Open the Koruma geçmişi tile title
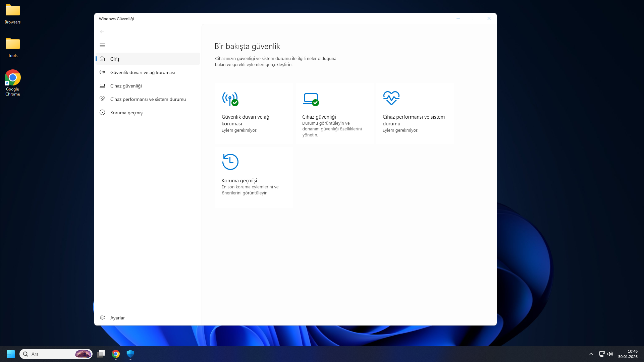 pos(239,180)
